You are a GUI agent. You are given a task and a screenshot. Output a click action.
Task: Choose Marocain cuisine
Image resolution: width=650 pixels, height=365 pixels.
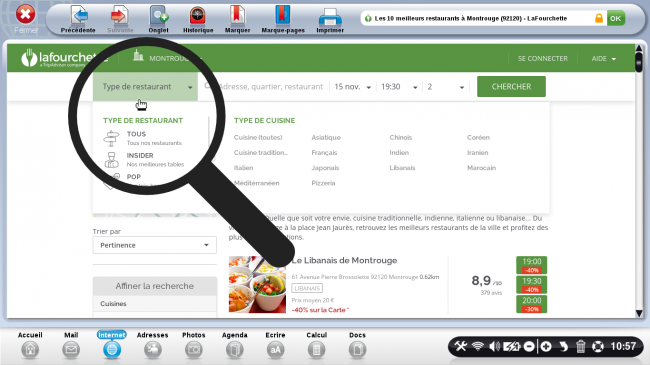(481, 168)
